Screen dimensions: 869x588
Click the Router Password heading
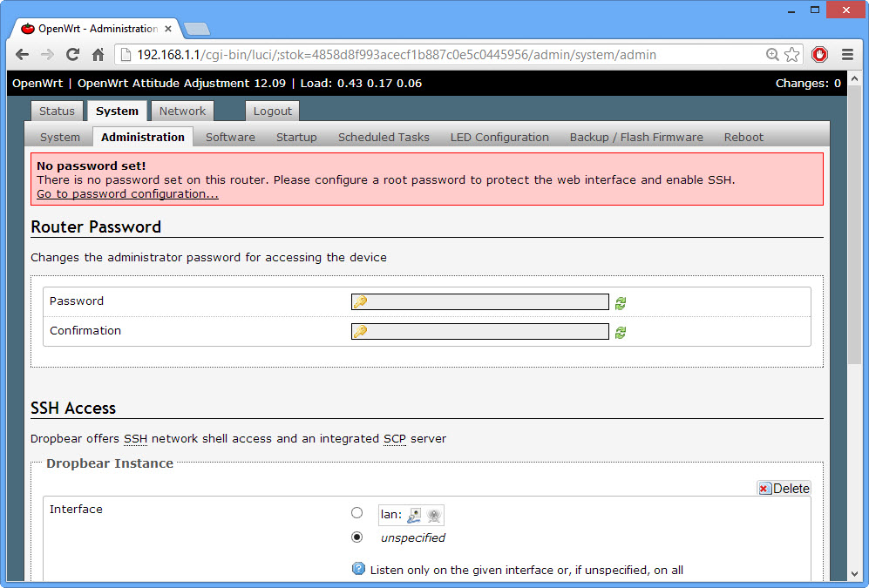(96, 226)
